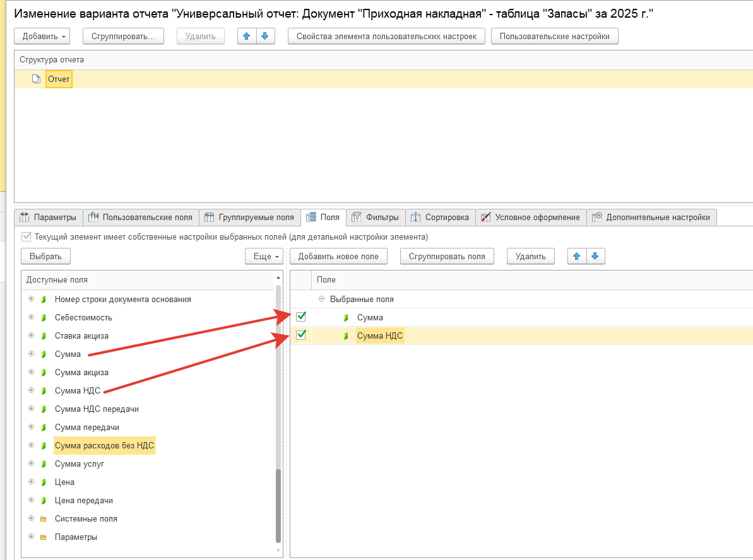The height and width of the screenshot is (560, 753).
Task: Click the available fields list scrollbar
Action: (278, 505)
